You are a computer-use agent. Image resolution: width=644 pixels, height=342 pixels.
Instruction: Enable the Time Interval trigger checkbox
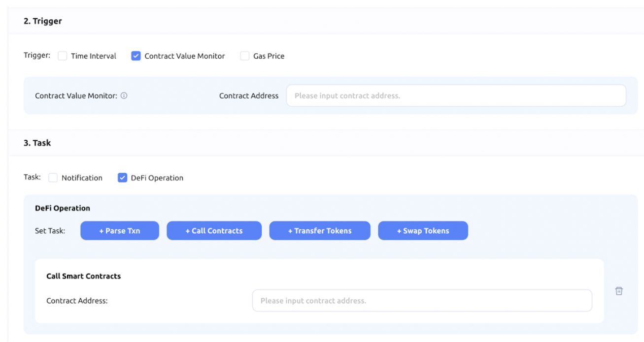pos(63,56)
